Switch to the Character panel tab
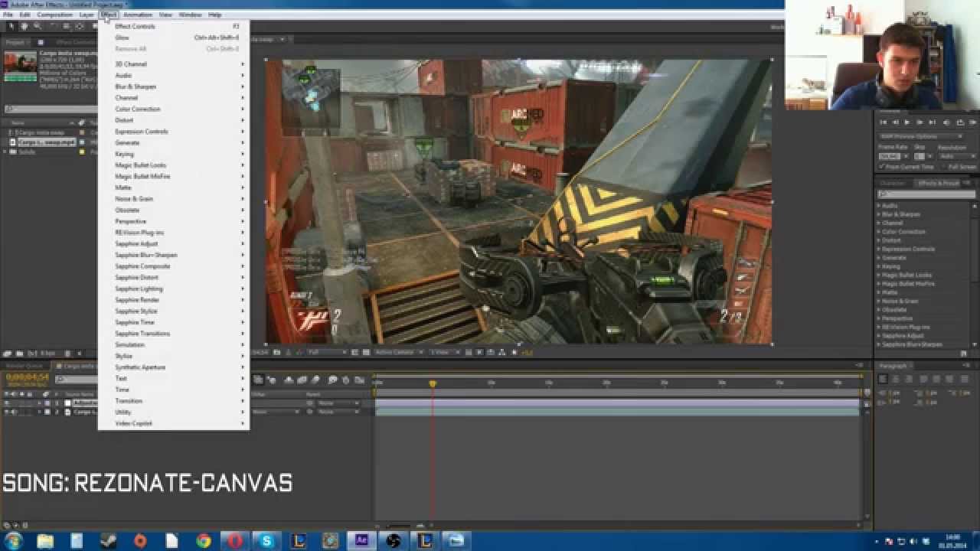Image resolution: width=980 pixels, height=551 pixels. click(x=892, y=183)
